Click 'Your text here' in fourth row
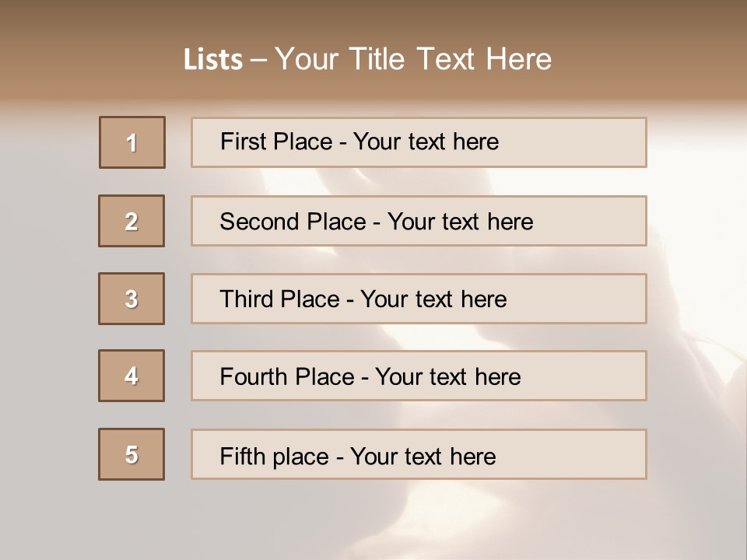 tap(448, 376)
